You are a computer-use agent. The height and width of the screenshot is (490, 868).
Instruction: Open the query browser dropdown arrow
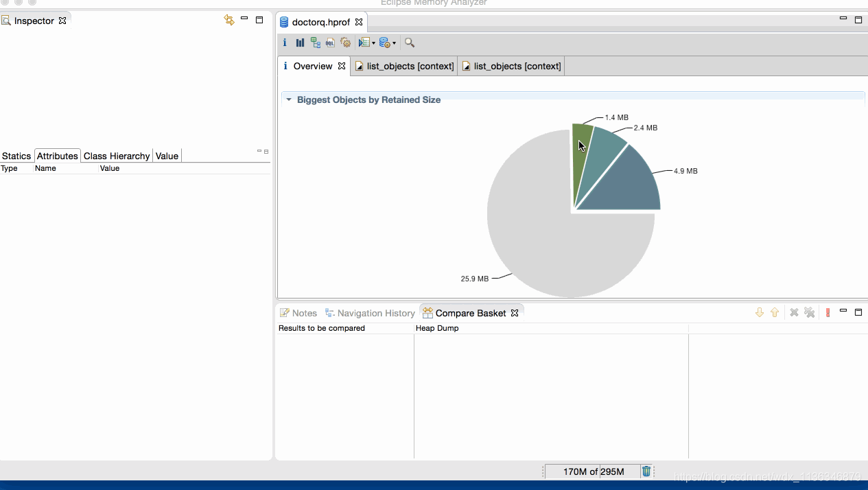pos(394,43)
